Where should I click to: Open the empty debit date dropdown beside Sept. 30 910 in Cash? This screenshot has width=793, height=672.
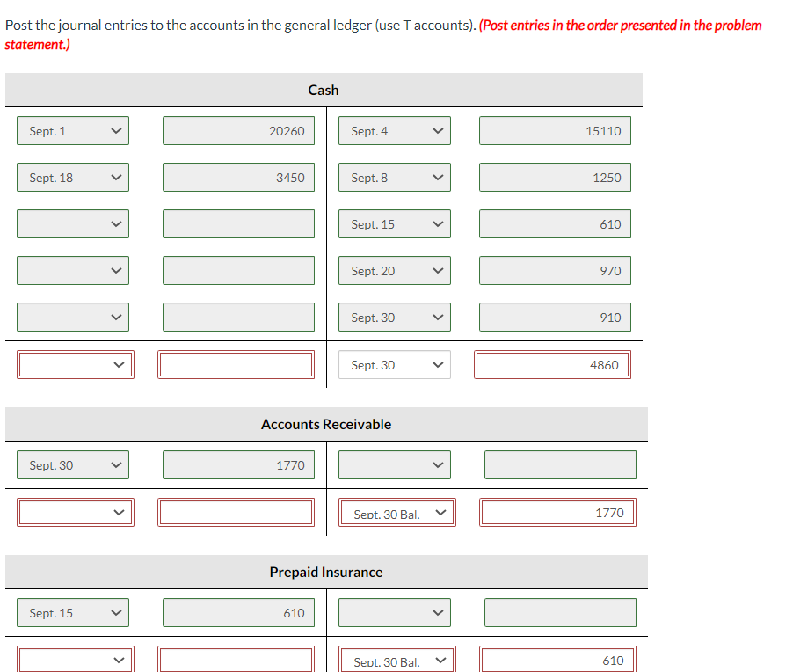tap(73, 318)
